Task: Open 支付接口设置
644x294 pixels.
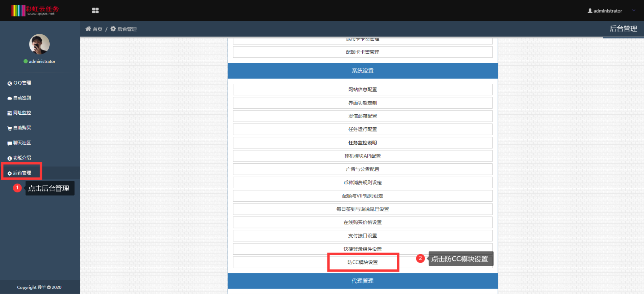Action: pyautogui.click(x=362, y=236)
